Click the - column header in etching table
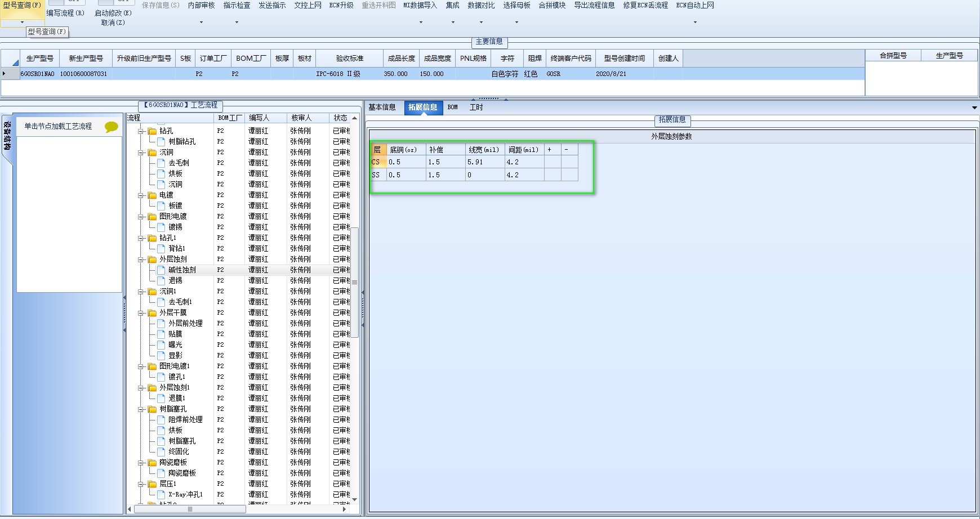The width and height of the screenshot is (980, 519). (x=569, y=150)
